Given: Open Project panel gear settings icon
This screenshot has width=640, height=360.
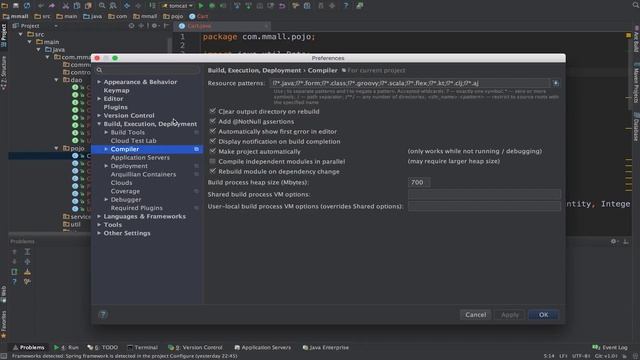Looking at the screenshot, I should click(x=154, y=25).
